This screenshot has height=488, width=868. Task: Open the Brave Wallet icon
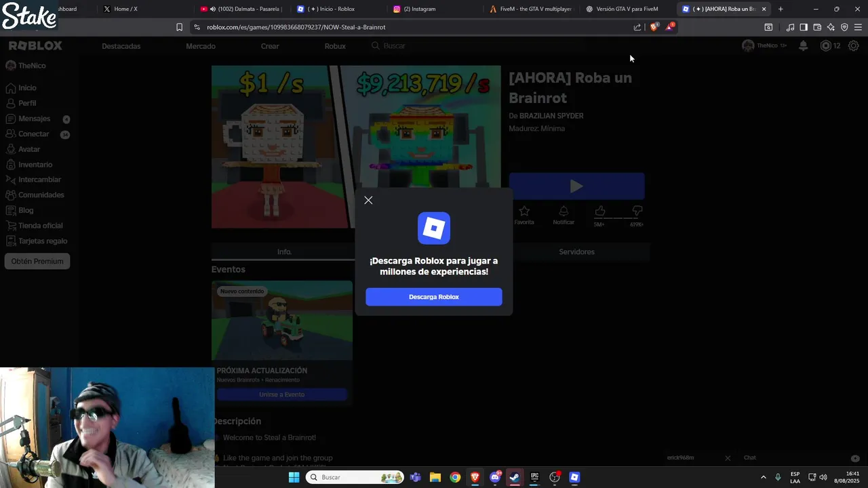tap(817, 27)
